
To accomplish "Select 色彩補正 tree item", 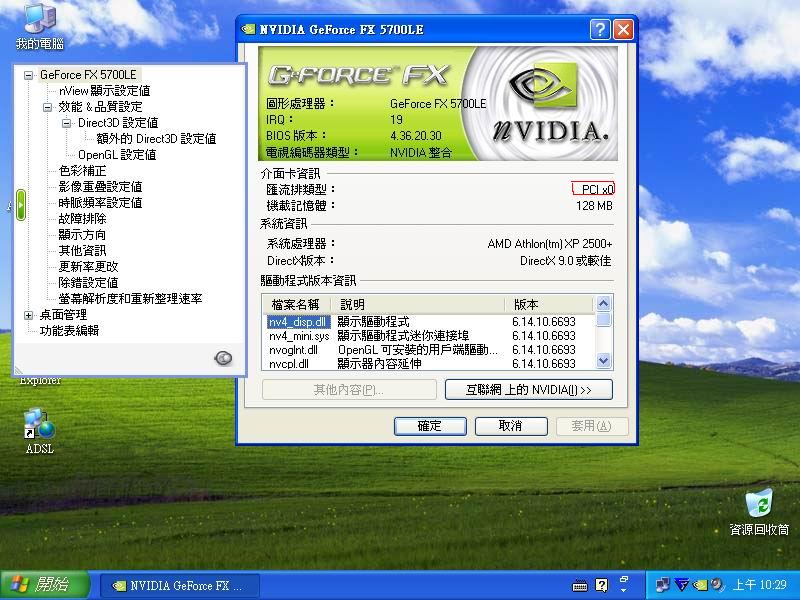I will [x=82, y=171].
